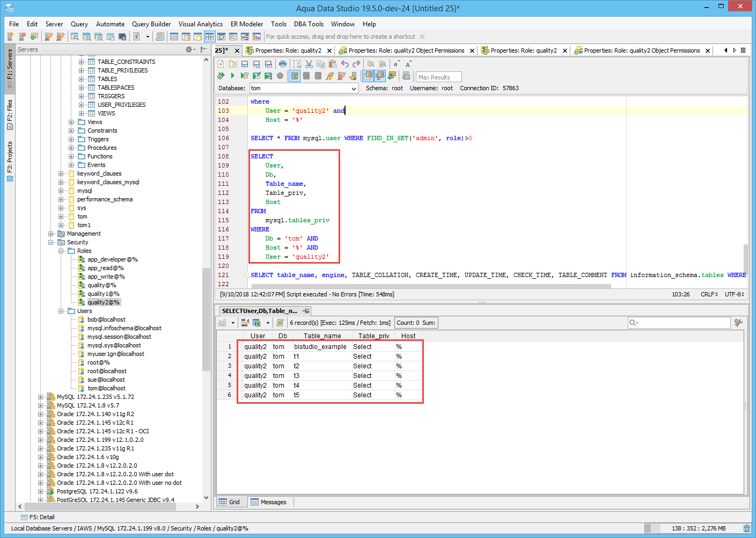Open the ER Modeler menu
The width and height of the screenshot is (756, 538).
coord(247,24)
